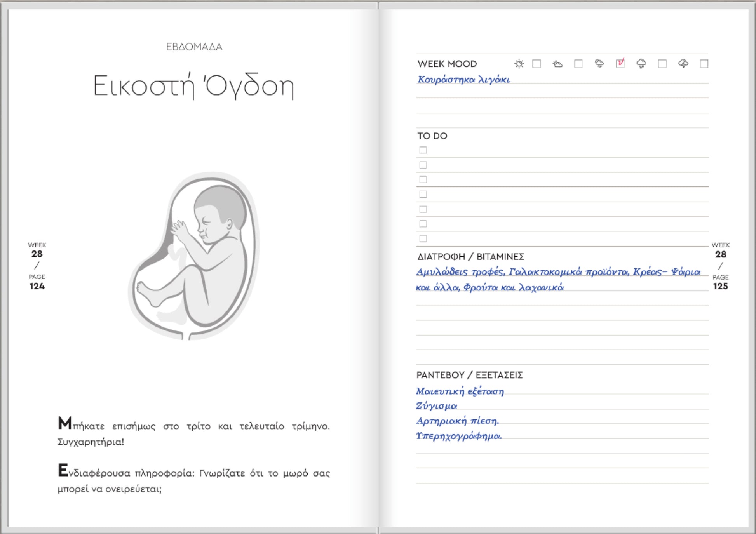Check the last TO DO checkbox
Screen dimensions: 756x534
pyautogui.click(x=423, y=238)
